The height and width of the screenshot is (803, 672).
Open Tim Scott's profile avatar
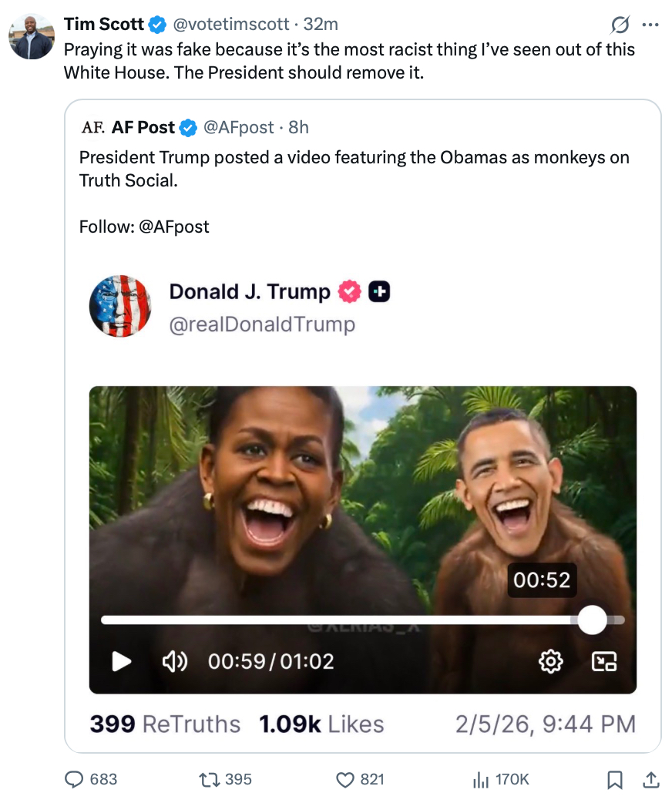[32, 37]
